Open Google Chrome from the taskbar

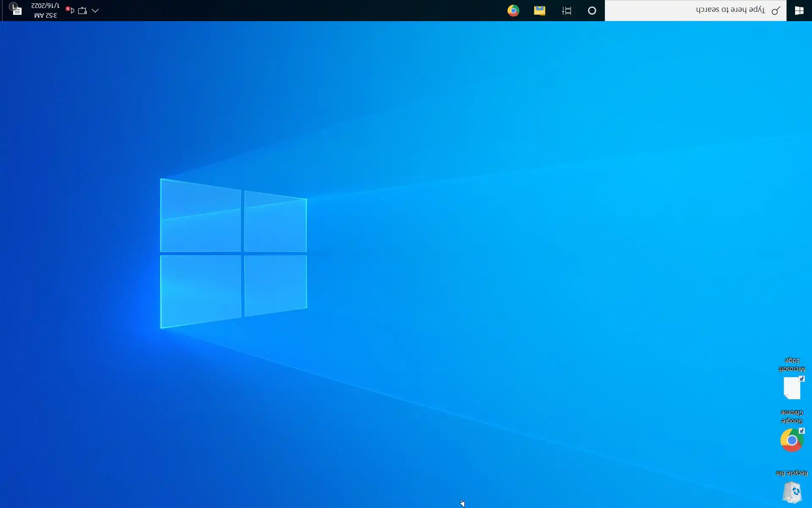point(513,11)
